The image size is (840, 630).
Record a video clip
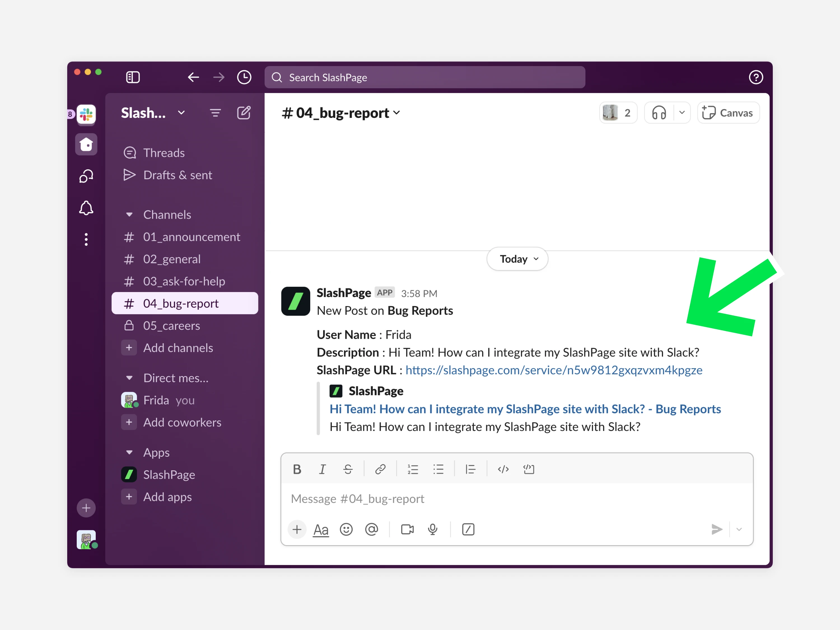(407, 529)
